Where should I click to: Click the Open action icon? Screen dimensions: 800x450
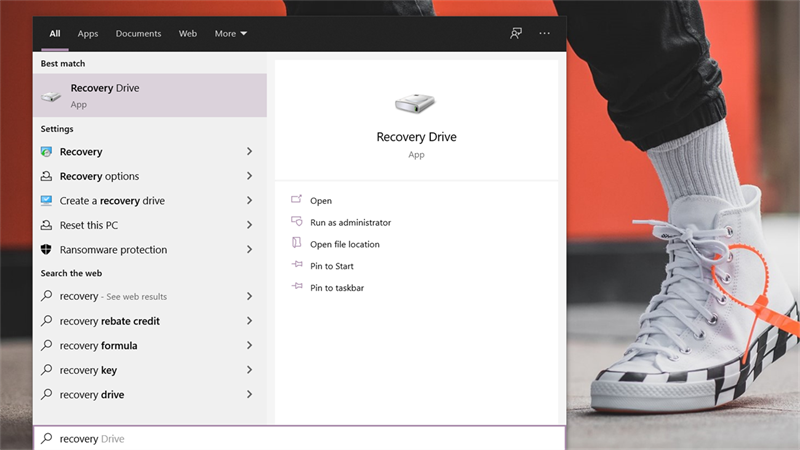(296, 199)
